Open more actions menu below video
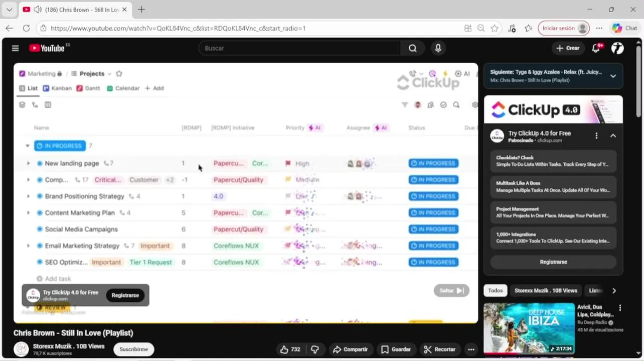Viewport: 644px width, 361px height. point(470,349)
